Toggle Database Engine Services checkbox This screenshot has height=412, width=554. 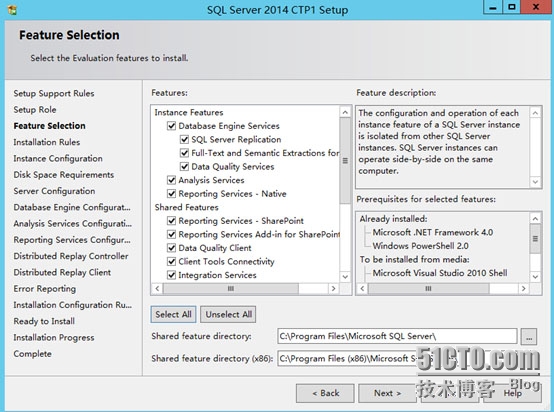click(x=171, y=126)
